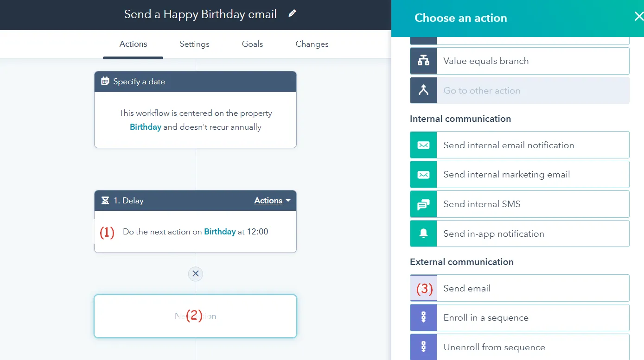Click the Birthday link in Specify a date
This screenshot has width=644, height=360.
coord(146,127)
